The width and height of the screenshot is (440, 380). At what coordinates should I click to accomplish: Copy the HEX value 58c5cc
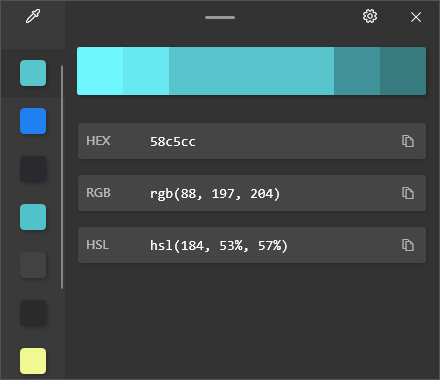pyautogui.click(x=408, y=141)
